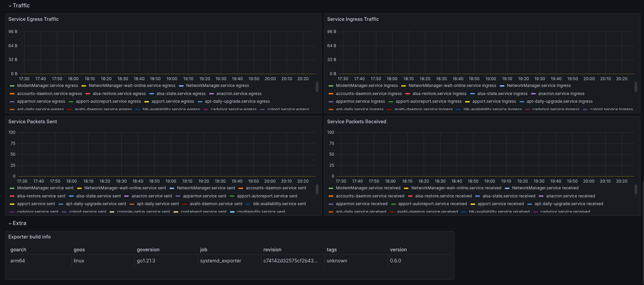Click the Packets Received legend scrollbar

(x=636, y=189)
